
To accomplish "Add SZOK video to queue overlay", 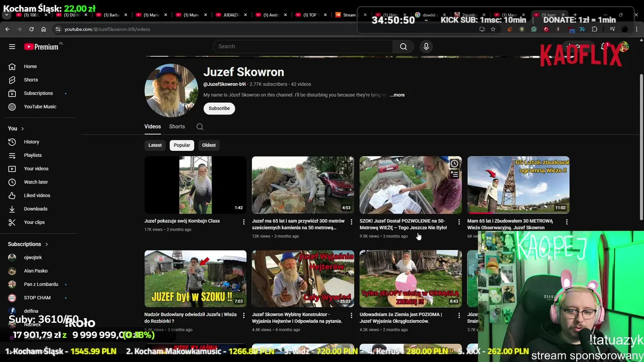I will point(454,174).
